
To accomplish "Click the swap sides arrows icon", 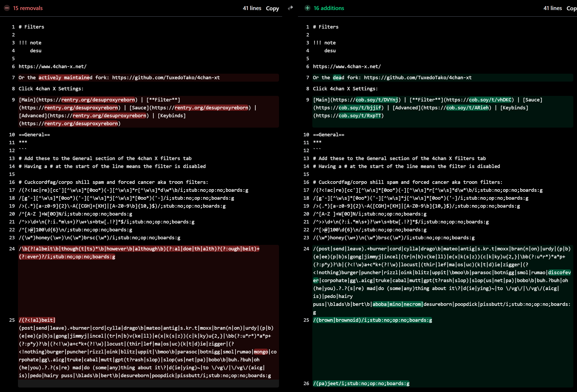I will [x=290, y=8].
